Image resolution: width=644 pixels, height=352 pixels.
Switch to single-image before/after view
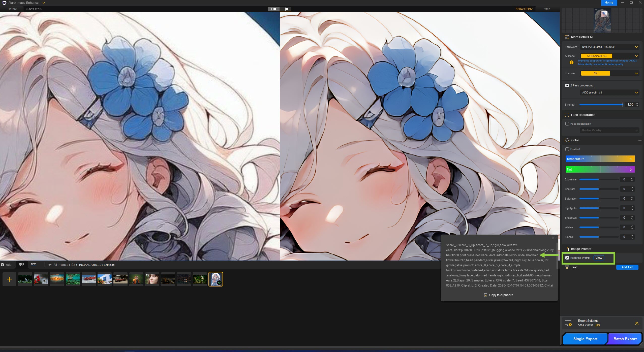click(x=273, y=9)
